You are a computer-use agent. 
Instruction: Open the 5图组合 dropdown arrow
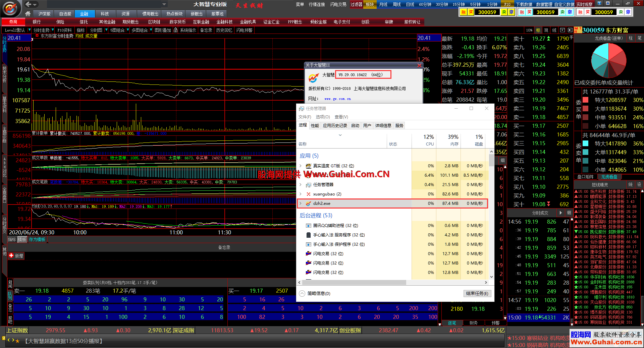128,30
